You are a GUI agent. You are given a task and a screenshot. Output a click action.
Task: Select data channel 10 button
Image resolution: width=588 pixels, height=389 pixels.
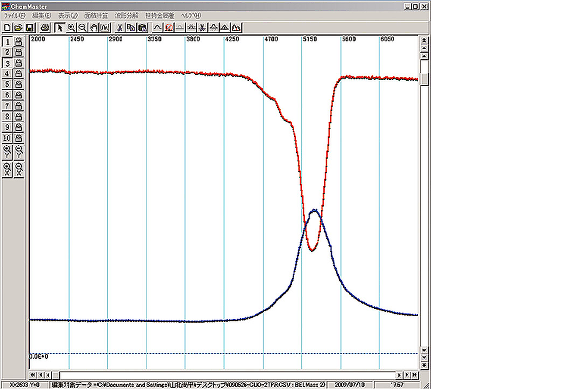(x=7, y=138)
